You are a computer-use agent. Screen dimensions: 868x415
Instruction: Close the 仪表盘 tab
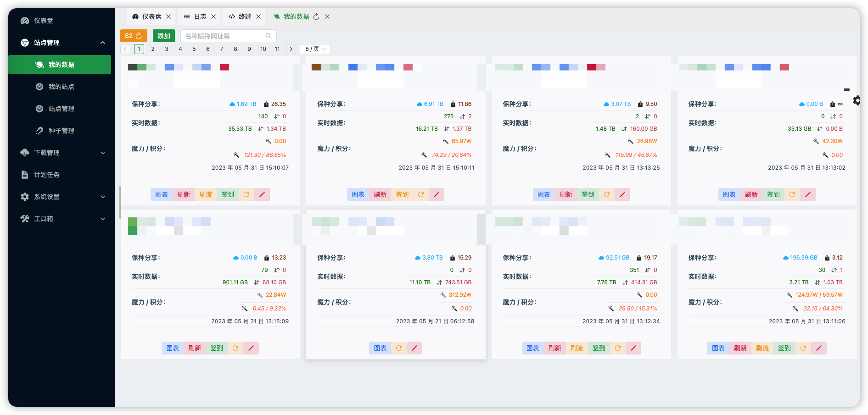tap(168, 17)
